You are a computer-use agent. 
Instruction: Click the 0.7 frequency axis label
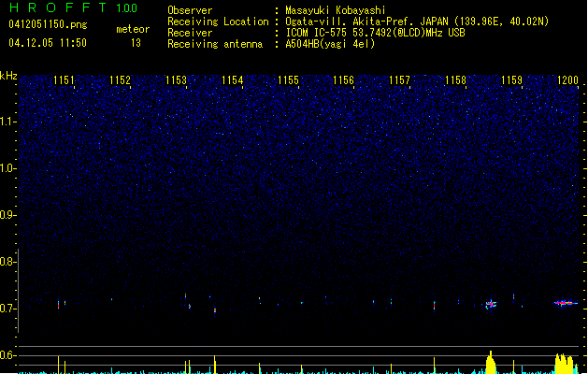(x=8, y=309)
